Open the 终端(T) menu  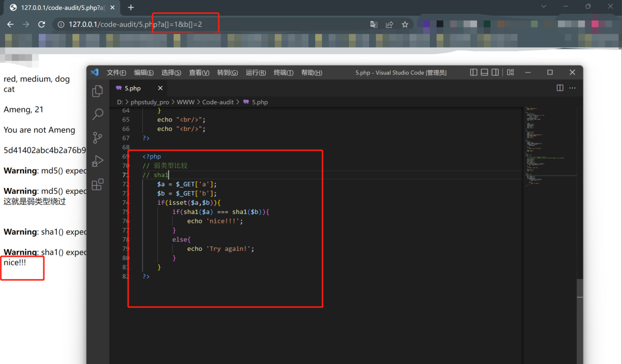[x=283, y=73]
